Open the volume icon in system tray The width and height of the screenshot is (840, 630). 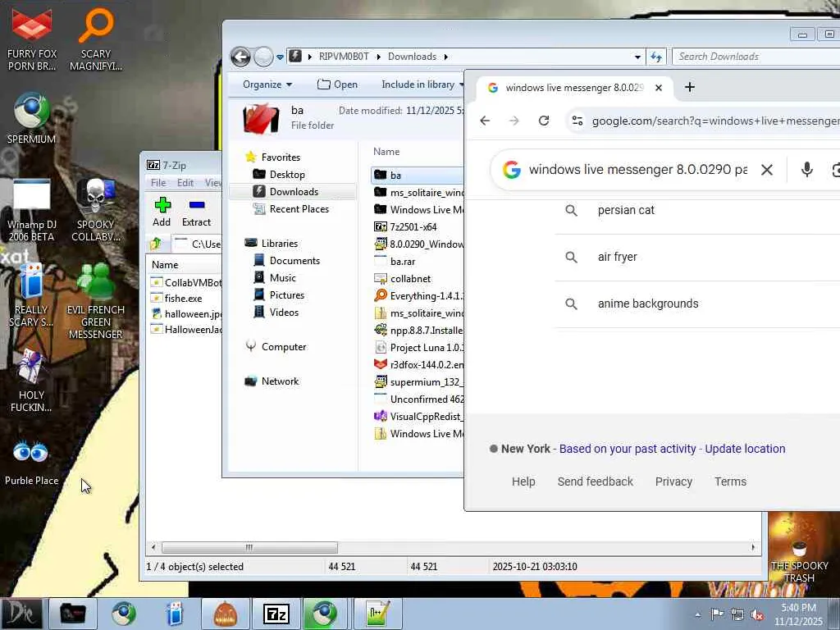tap(757, 615)
